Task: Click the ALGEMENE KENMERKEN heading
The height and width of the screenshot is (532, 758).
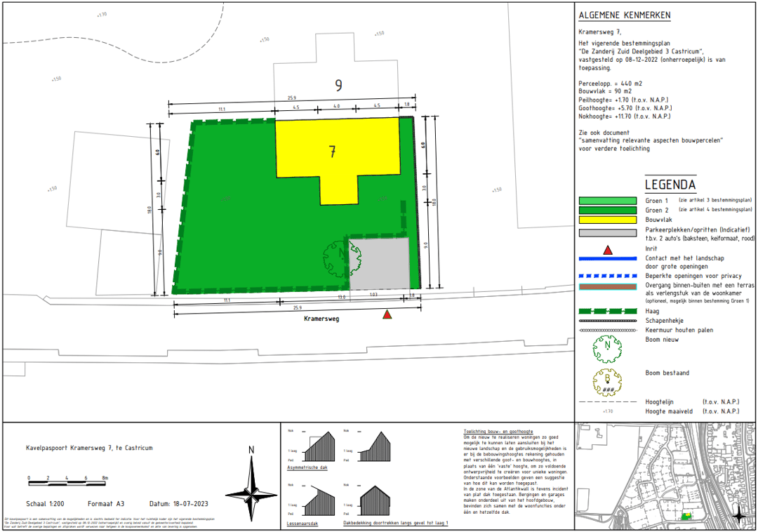Action: click(624, 15)
